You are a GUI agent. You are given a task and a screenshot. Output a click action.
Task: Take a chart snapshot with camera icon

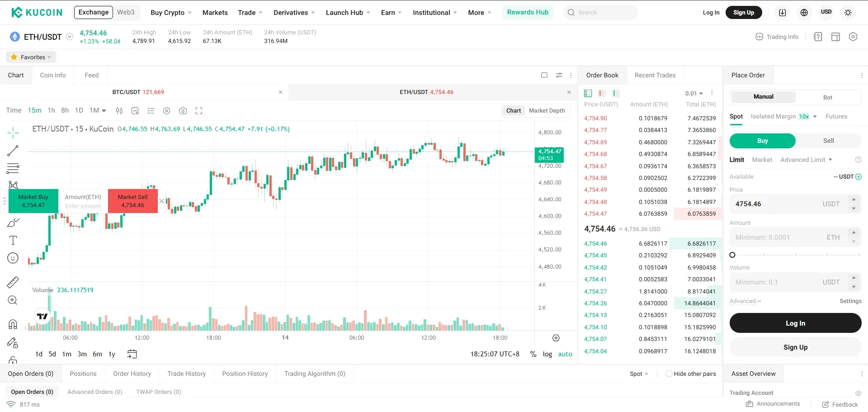[x=183, y=111]
